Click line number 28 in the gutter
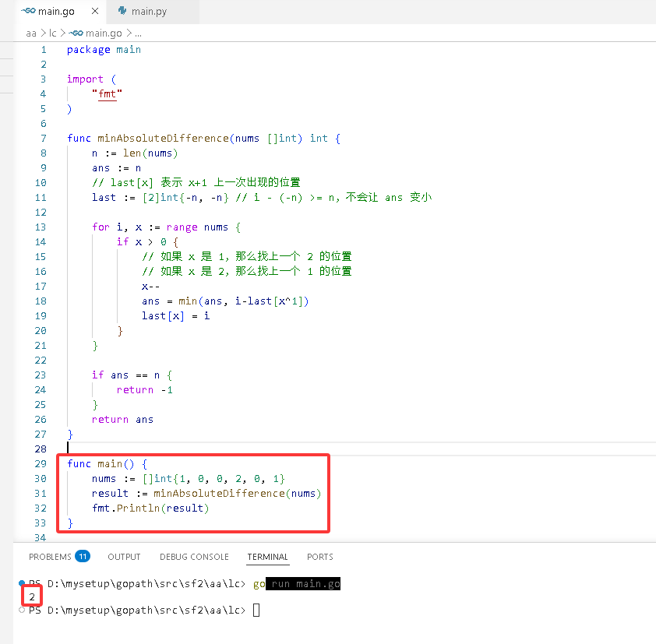The image size is (656, 644). [x=41, y=449]
